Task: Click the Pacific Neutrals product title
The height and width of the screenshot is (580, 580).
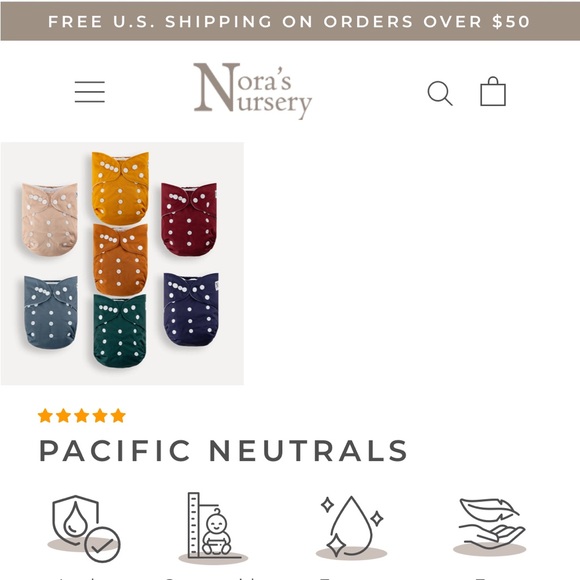Action: click(223, 451)
